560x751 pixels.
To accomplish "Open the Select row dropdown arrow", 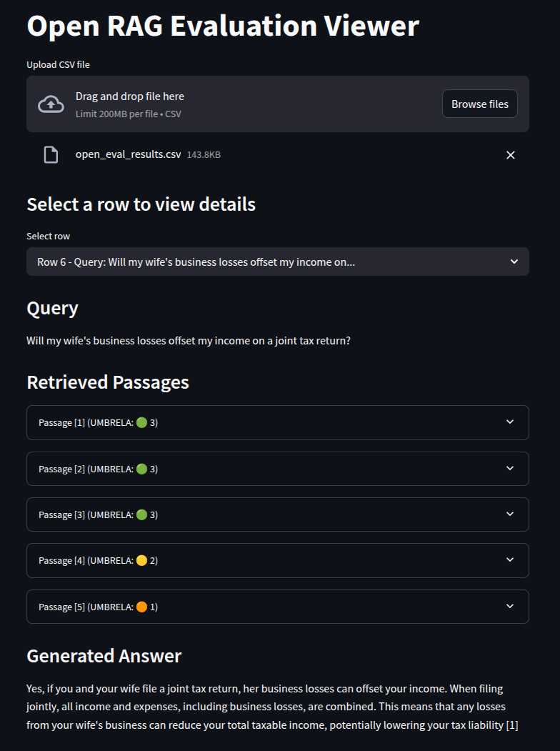I will [514, 262].
